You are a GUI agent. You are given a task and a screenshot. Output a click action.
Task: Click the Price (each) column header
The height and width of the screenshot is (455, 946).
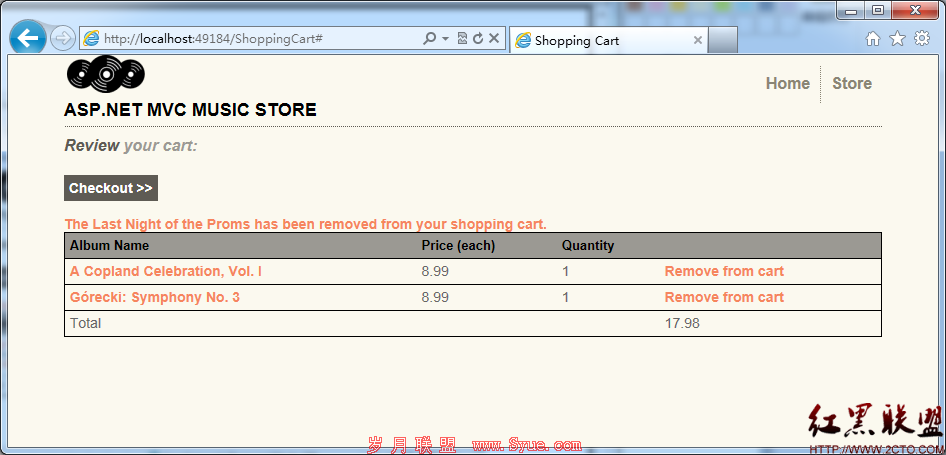458,246
